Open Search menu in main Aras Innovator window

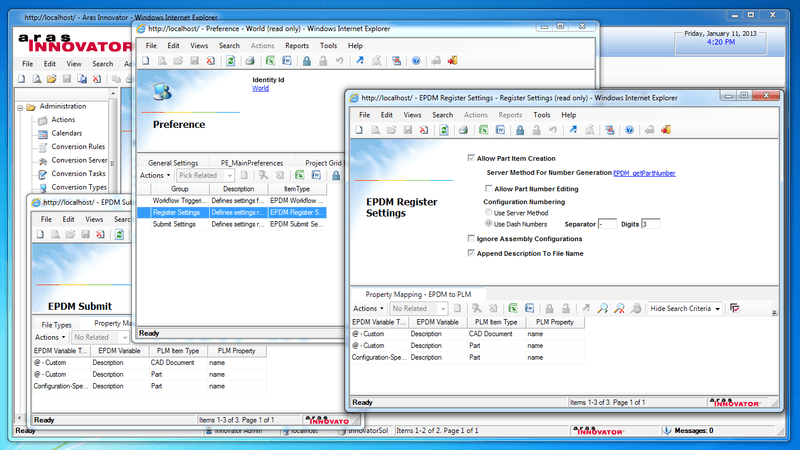(103, 64)
